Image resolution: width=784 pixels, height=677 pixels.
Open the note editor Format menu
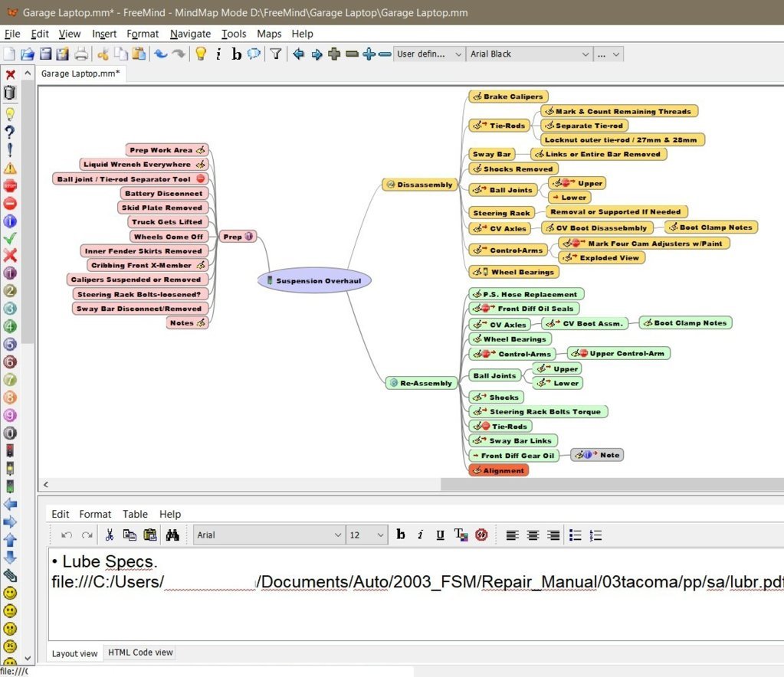pos(95,514)
